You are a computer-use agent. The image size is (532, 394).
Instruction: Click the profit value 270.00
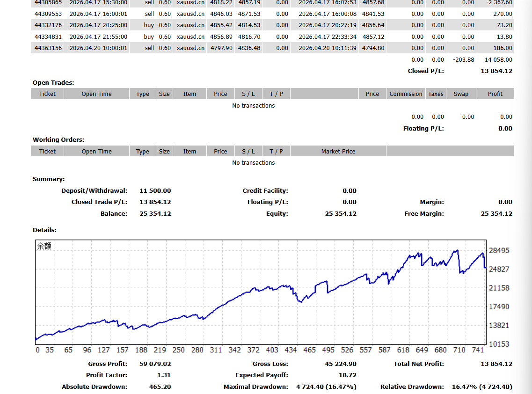pos(503,14)
